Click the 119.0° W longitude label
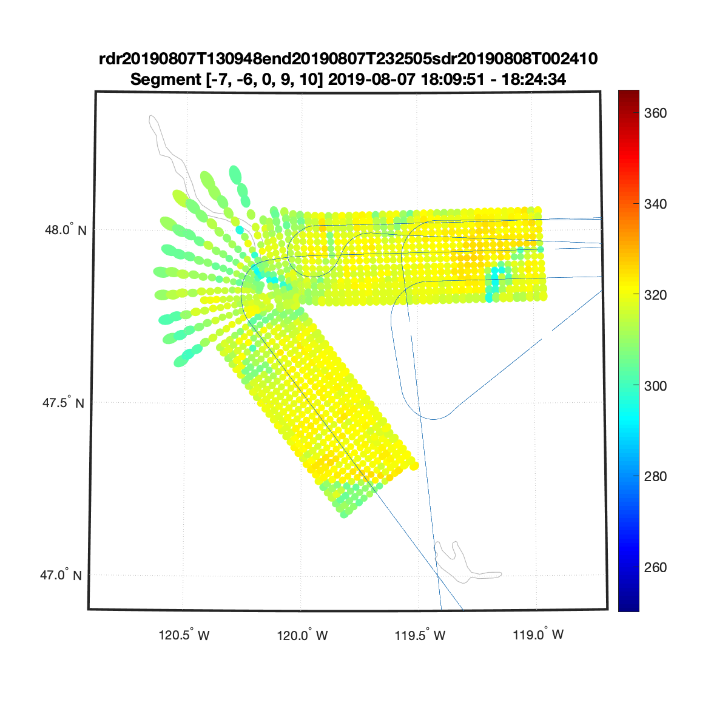Image resolution: width=728 pixels, height=728 pixels. [x=538, y=635]
